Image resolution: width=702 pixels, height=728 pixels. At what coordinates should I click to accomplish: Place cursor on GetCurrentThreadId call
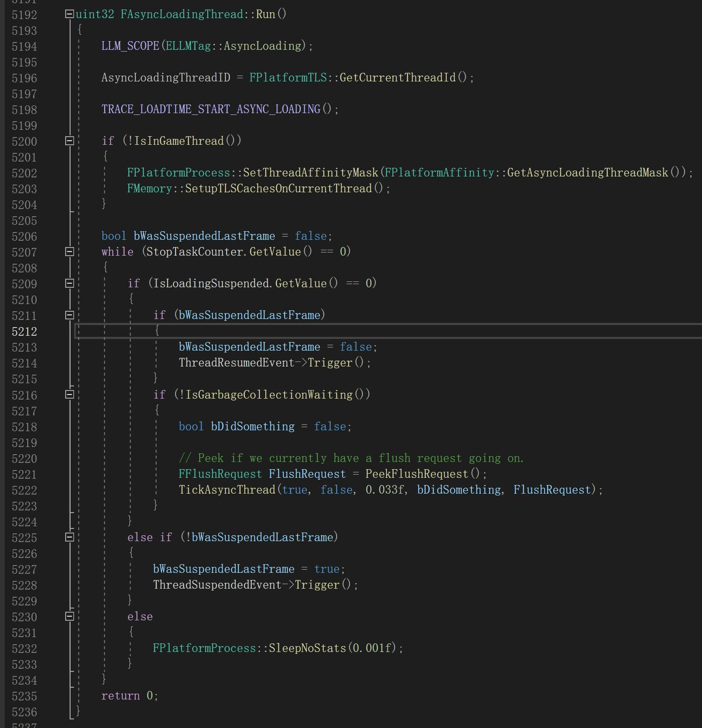397,78
